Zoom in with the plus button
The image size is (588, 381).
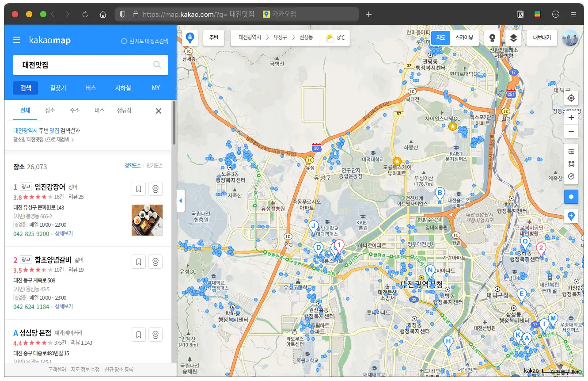[x=571, y=118]
